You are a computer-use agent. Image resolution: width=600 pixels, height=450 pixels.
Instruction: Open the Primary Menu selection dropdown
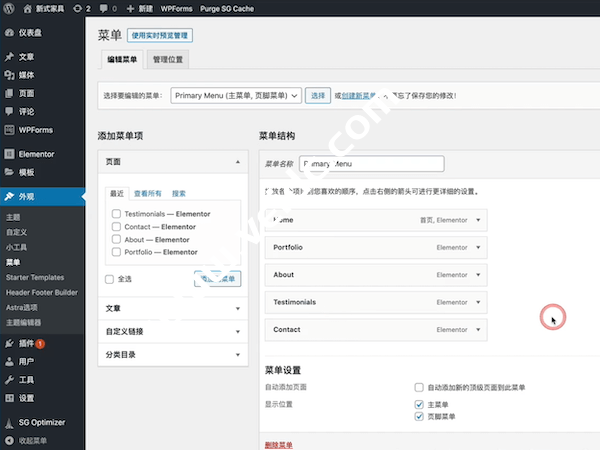pos(235,95)
